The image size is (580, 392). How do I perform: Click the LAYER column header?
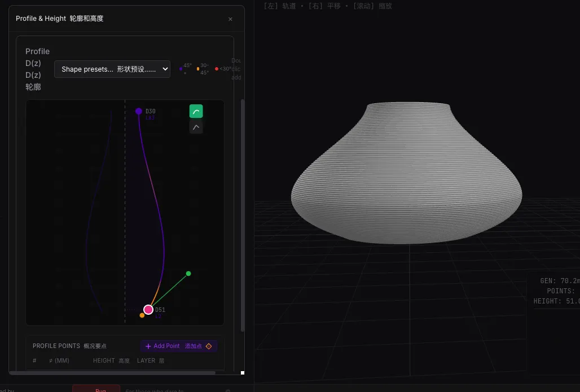pos(150,360)
